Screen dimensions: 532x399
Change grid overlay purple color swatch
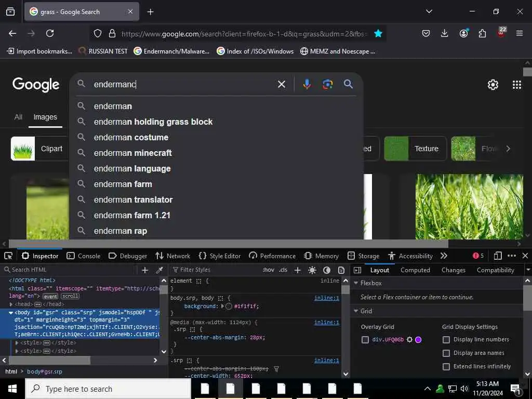click(x=418, y=340)
